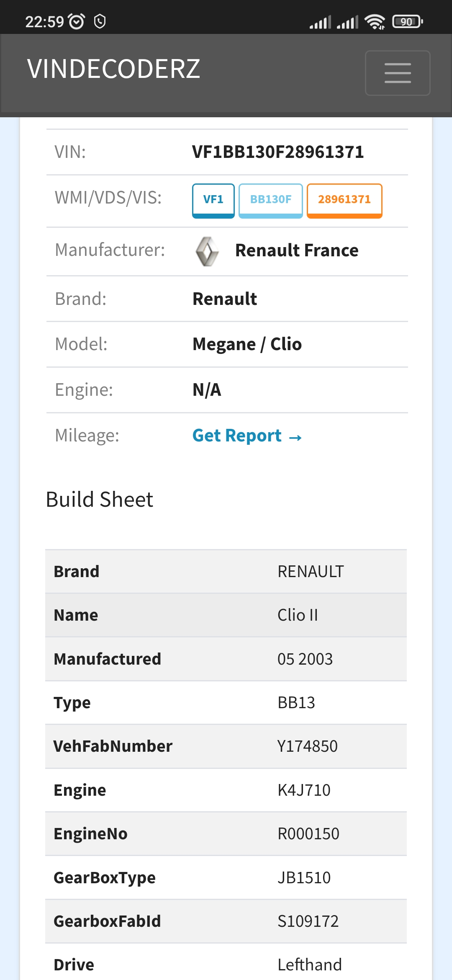
Task: Click the Megane / Clio model value
Action: click(247, 344)
